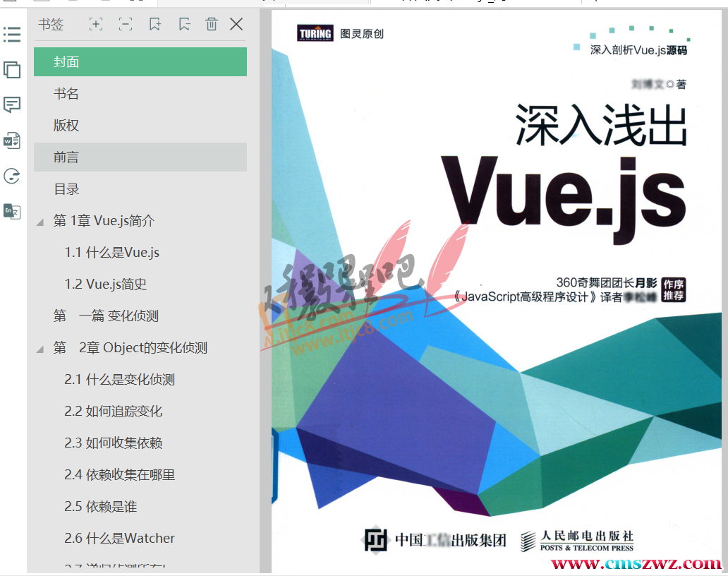Open bookmark 1.2 Vue.js简史
The height and width of the screenshot is (576, 728).
pyautogui.click(x=106, y=284)
